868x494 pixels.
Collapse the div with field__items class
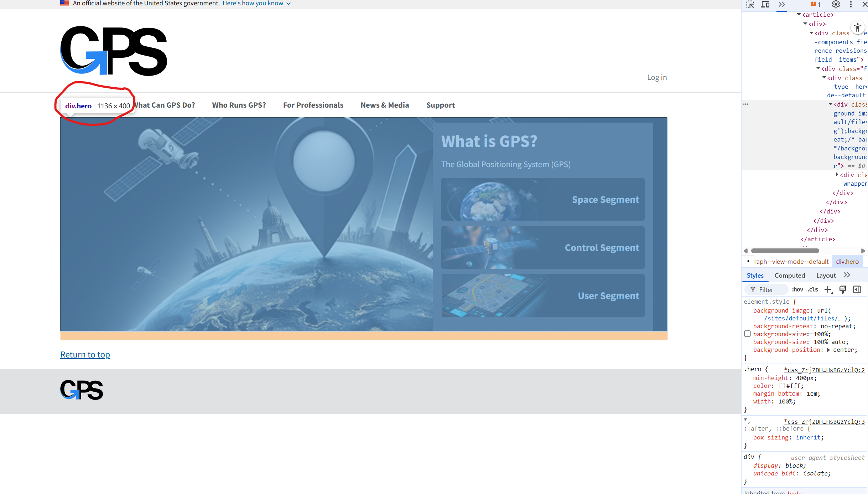pyautogui.click(x=811, y=33)
